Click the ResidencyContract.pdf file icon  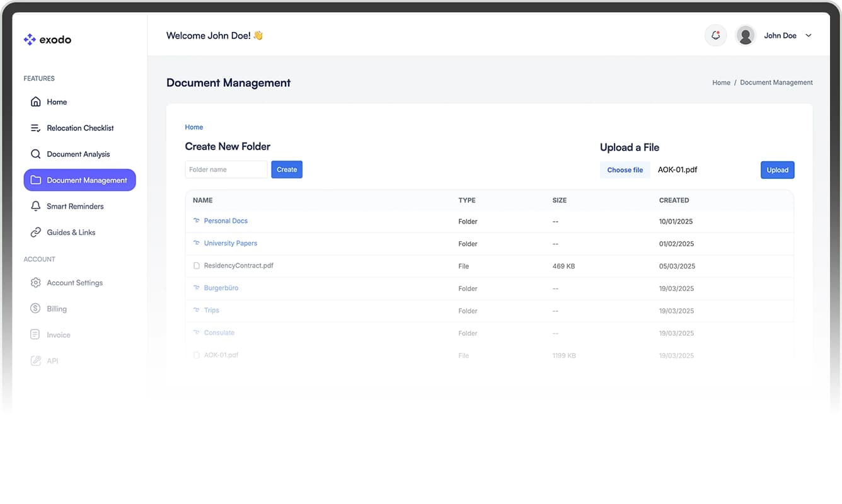click(x=197, y=266)
